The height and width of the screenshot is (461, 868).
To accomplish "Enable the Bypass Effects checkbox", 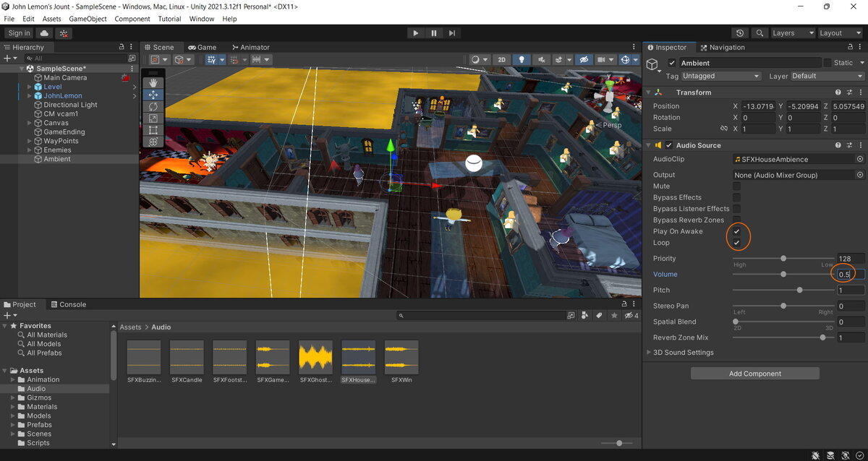I will 736,197.
